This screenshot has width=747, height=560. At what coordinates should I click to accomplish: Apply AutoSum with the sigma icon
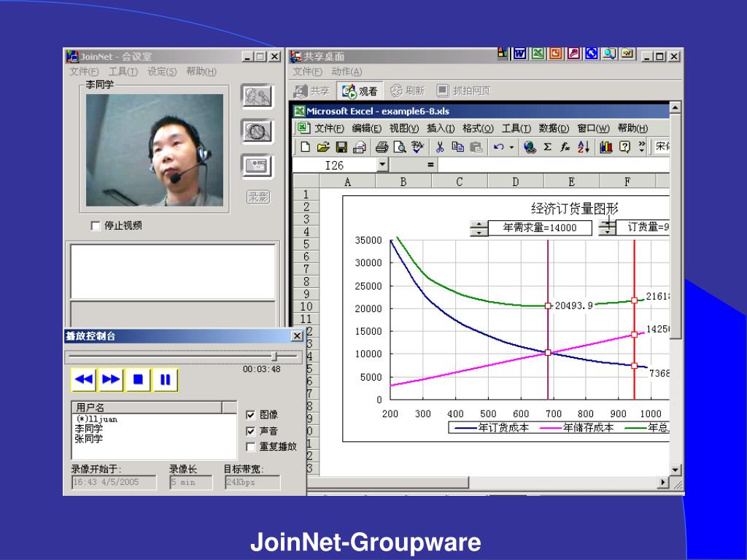pyautogui.click(x=548, y=147)
